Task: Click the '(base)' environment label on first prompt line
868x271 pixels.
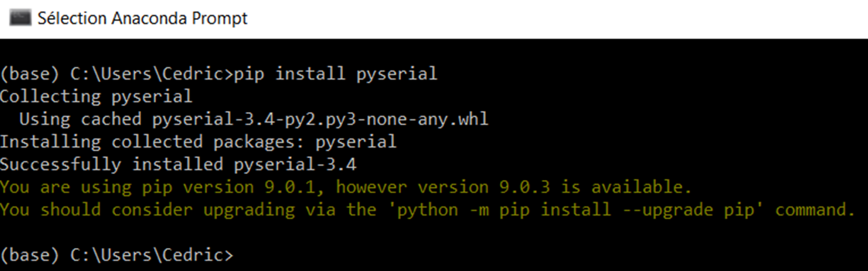Action: tap(30, 75)
